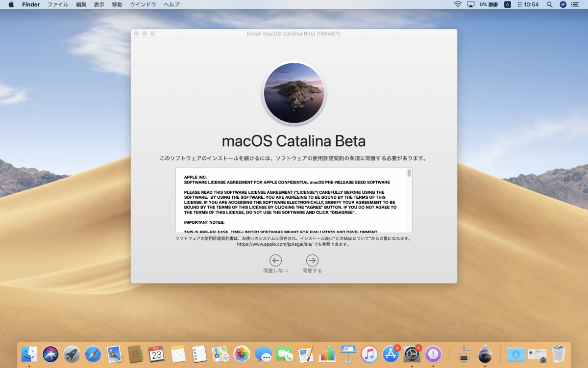This screenshot has width=588, height=368.
Task: Open the App Store from Dock
Action: pos(391,354)
